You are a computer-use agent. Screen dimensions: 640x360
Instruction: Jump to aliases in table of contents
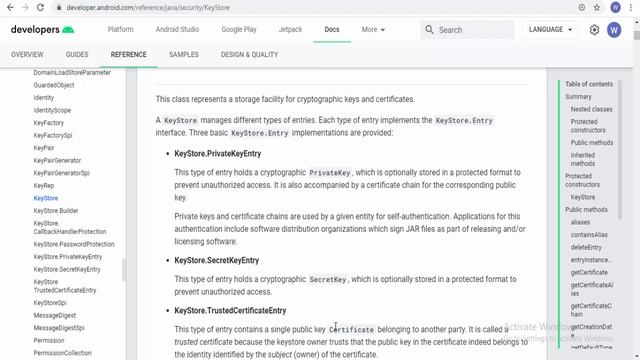(580, 222)
